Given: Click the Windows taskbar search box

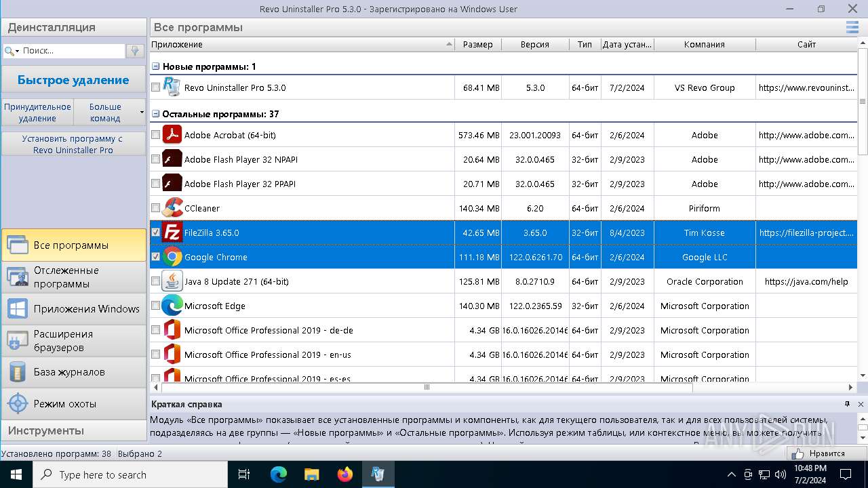Looking at the screenshot, I should point(130,474).
